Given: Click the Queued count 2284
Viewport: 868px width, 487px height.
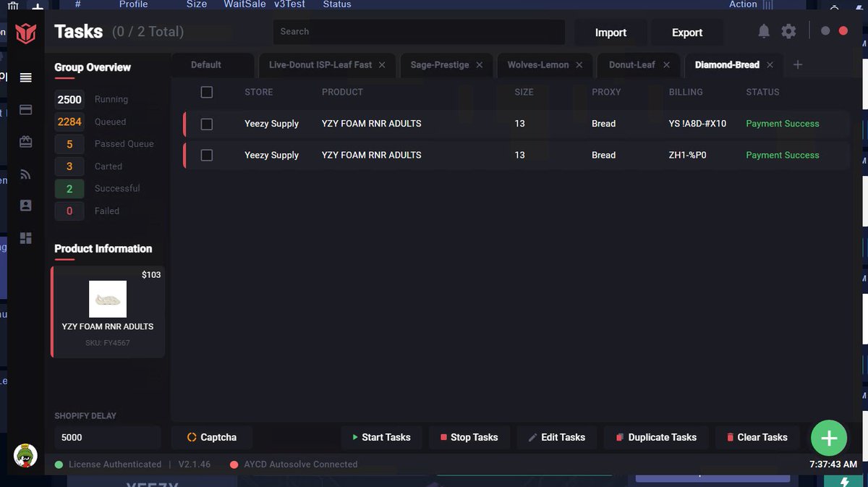Looking at the screenshot, I should tap(69, 122).
